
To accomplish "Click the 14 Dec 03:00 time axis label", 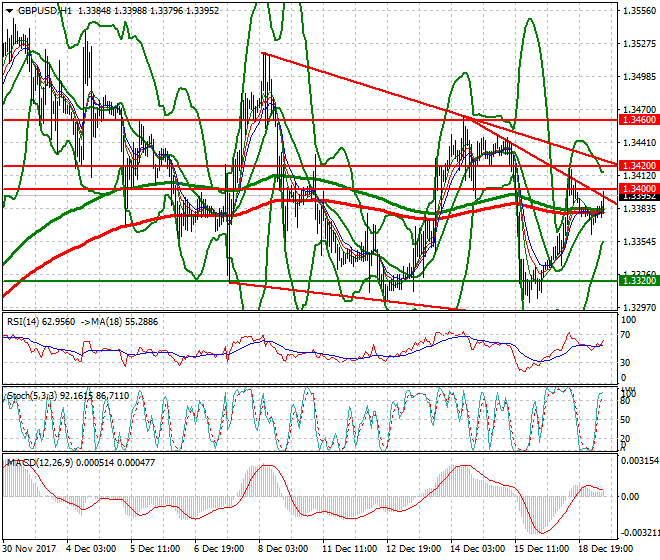I will point(478,549).
